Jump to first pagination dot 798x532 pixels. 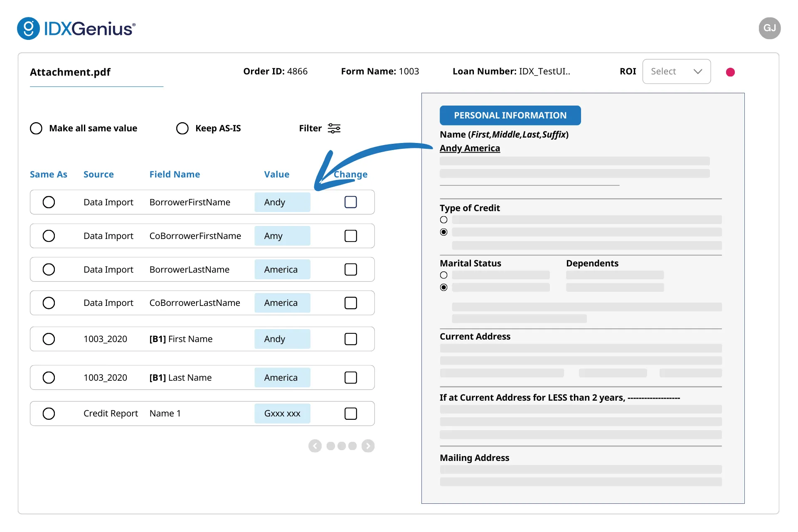[x=331, y=446]
